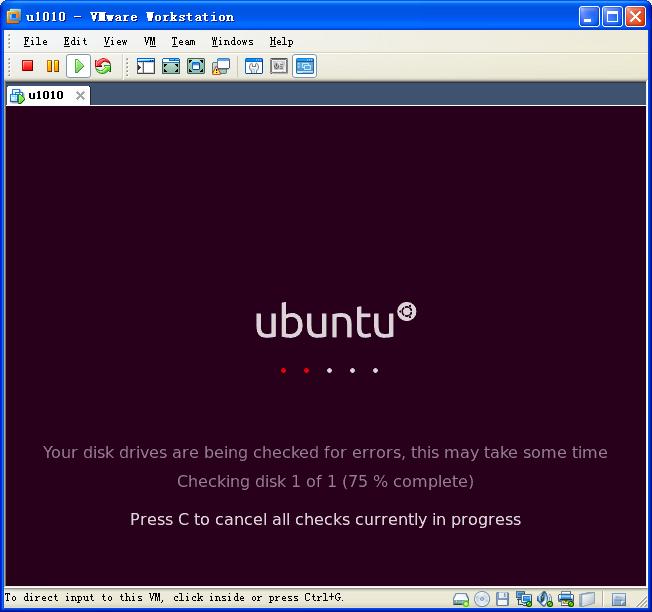
Task: Click inside the Ubuntu VM console display
Action: 326,346
